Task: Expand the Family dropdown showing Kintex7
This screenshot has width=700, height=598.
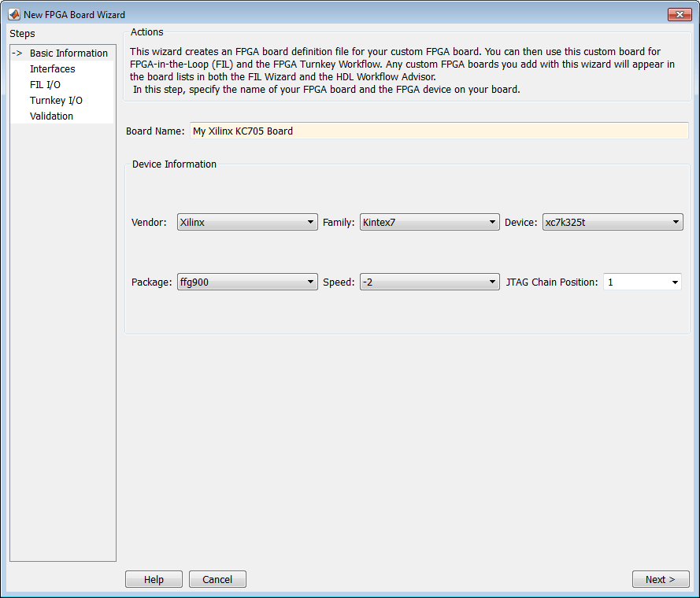Action: (429, 222)
